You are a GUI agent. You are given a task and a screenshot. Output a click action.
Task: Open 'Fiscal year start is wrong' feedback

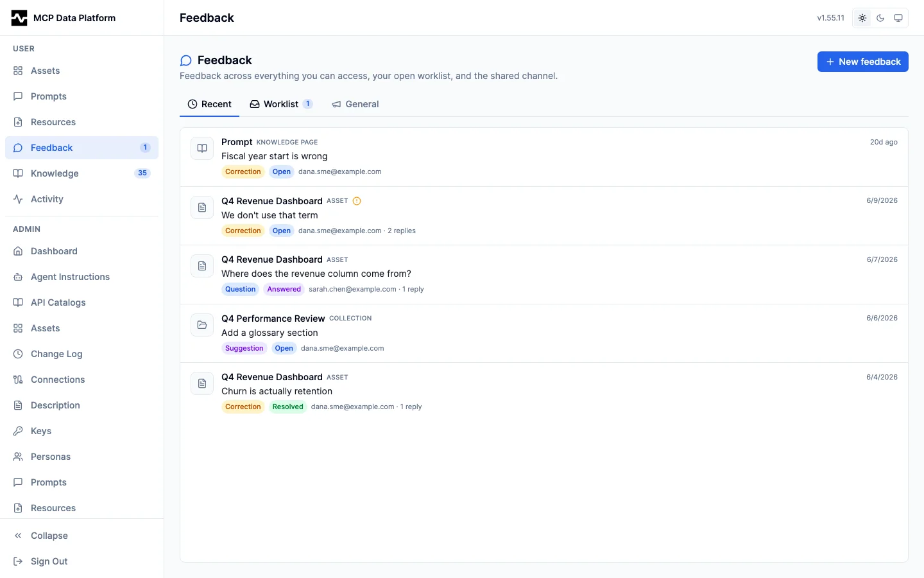[544, 157]
